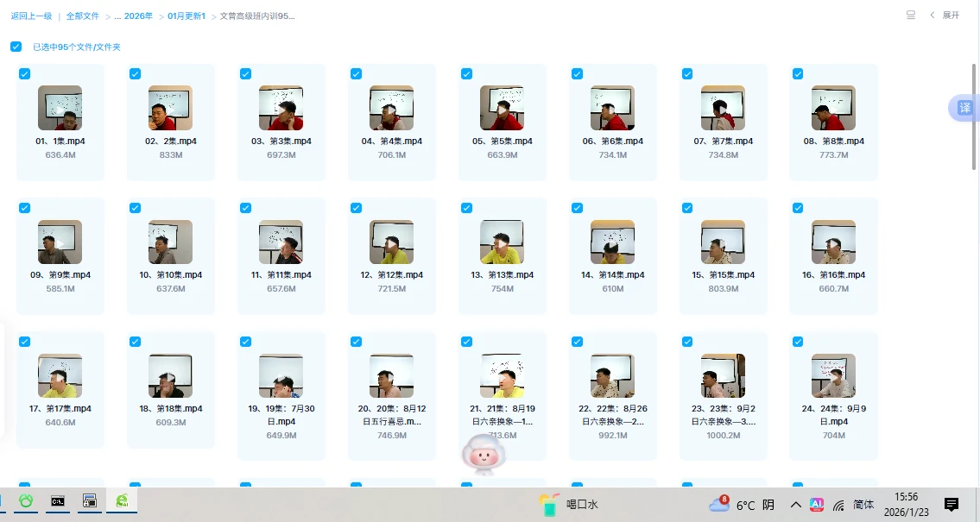Click the weather cloud icon in taskbar

point(718,505)
